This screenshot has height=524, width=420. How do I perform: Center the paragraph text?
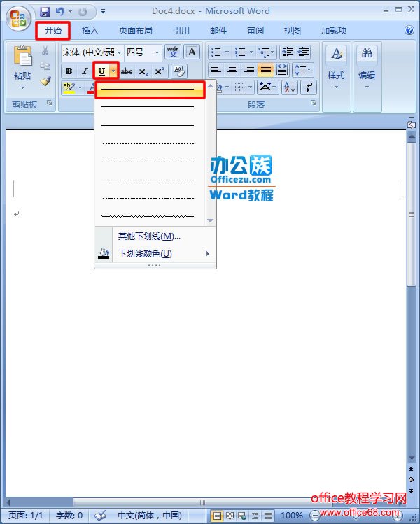click(x=232, y=70)
